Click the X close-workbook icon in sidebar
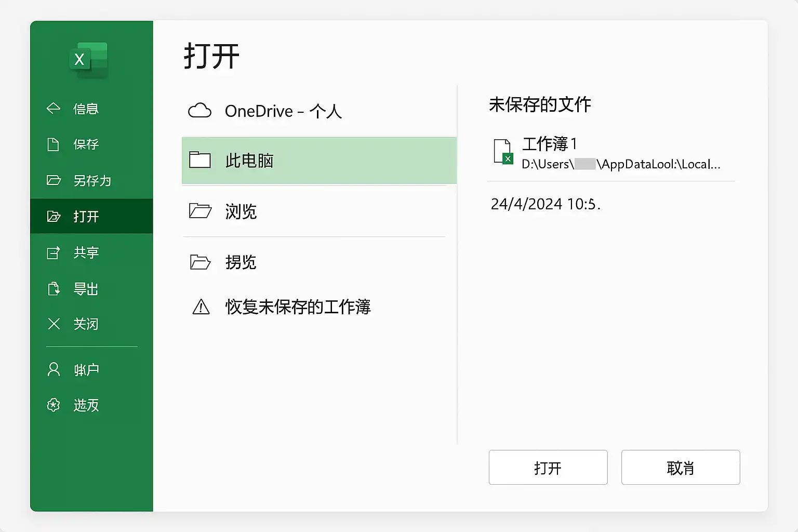The image size is (798, 532). click(54, 324)
